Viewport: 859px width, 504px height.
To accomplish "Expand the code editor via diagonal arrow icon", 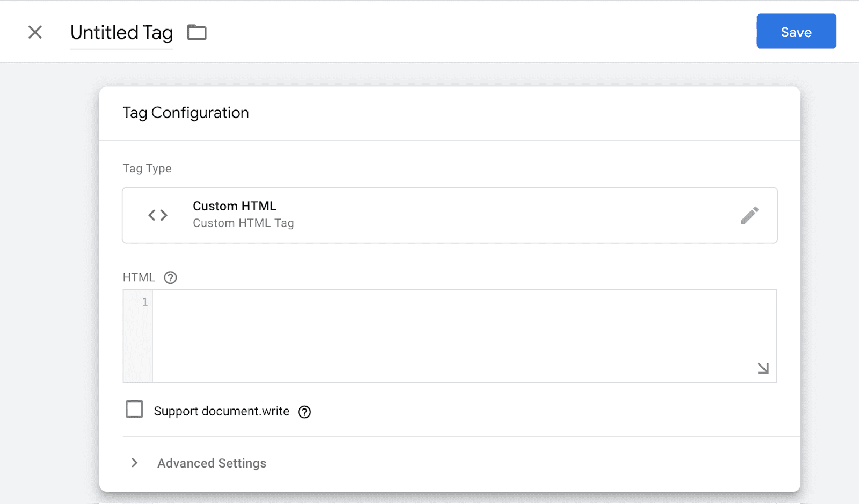I will pyautogui.click(x=762, y=368).
